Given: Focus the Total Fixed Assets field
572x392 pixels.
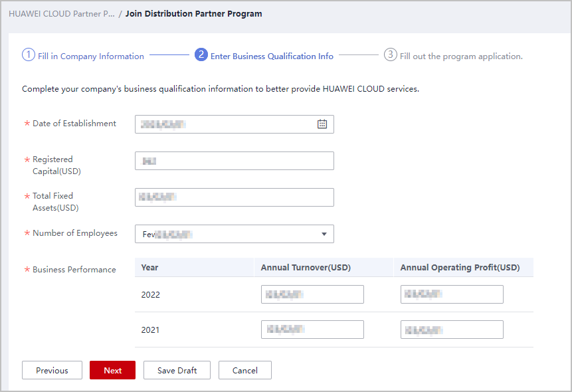Looking at the screenshot, I should (x=234, y=197).
